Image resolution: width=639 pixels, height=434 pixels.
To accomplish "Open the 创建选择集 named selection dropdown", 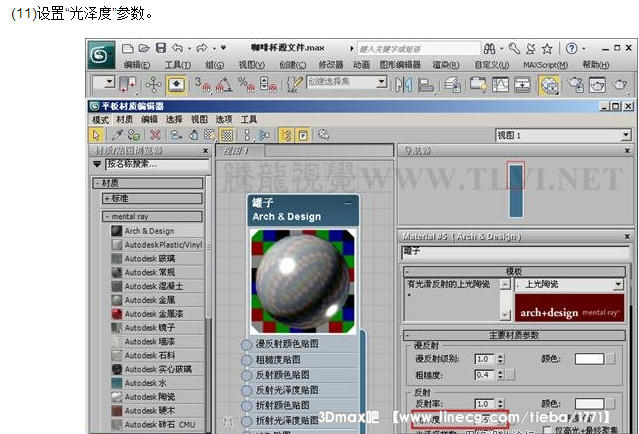I will [x=381, y=82].
